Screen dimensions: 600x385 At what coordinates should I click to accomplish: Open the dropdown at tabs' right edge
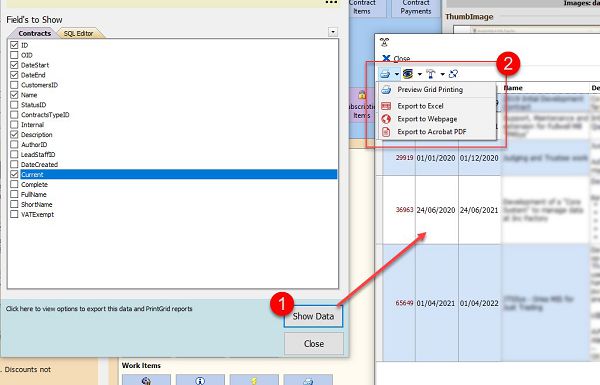[x=333, y=32]
